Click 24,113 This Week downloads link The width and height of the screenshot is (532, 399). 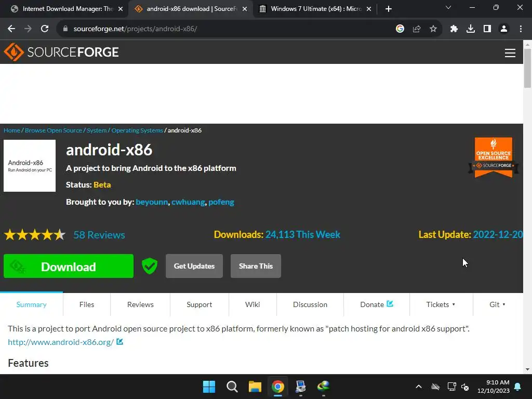tap(303, 235)
